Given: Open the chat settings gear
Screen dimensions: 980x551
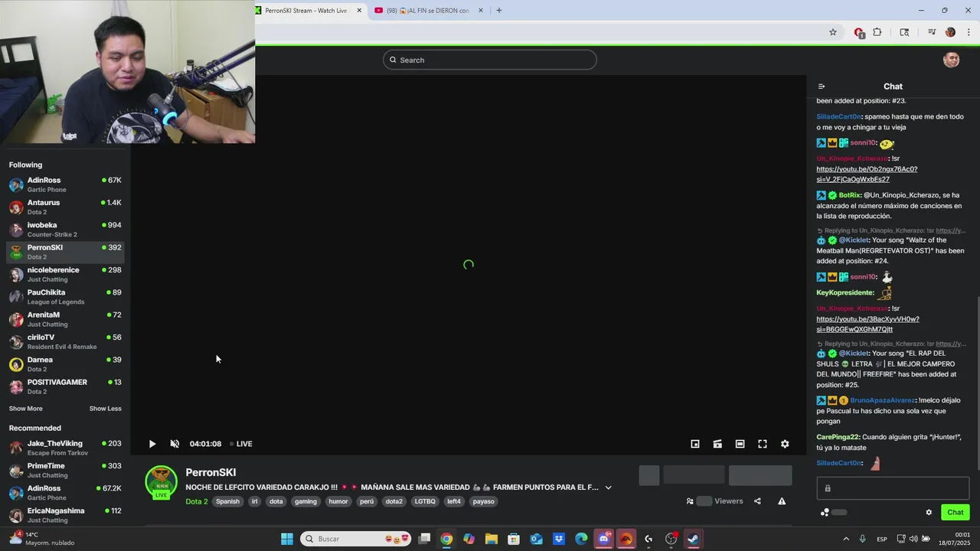Looking at the screenshot, I should (929, 513).
